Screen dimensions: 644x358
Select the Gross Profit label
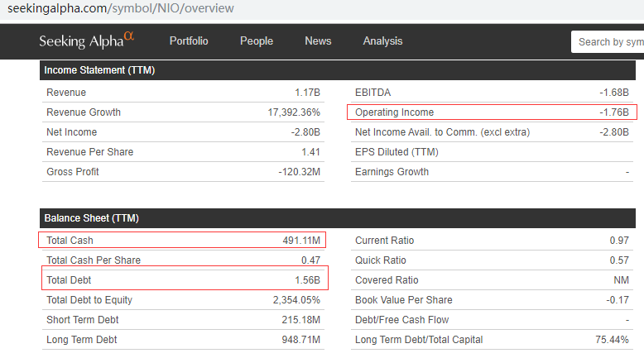point(73,172)
